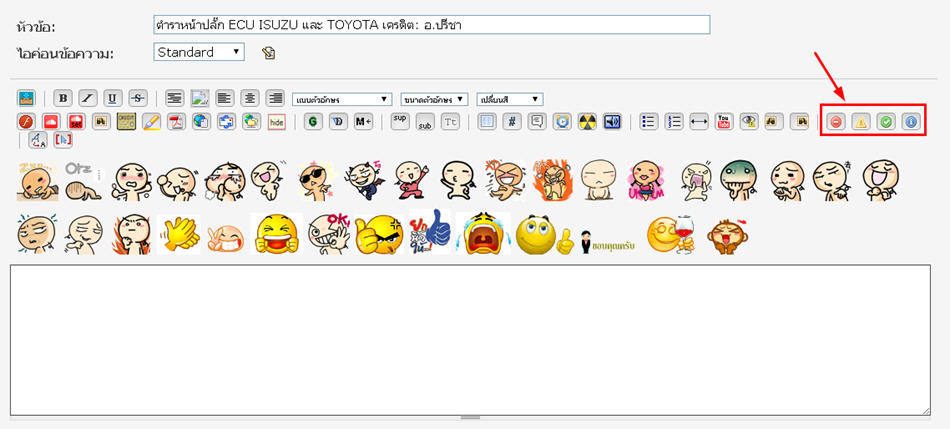
Task: Align text left
Action: pos(225,98)
